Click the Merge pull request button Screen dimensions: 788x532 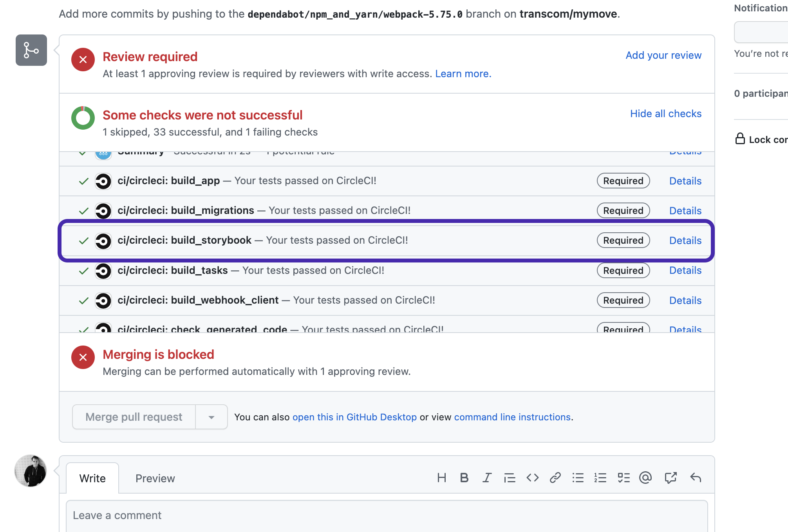(134, 417)
